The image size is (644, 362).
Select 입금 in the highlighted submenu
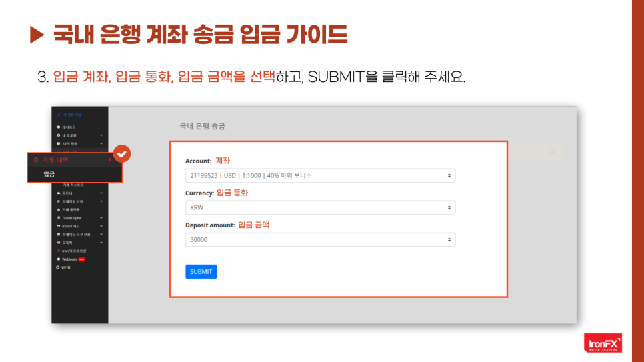[x=49, y=174]
